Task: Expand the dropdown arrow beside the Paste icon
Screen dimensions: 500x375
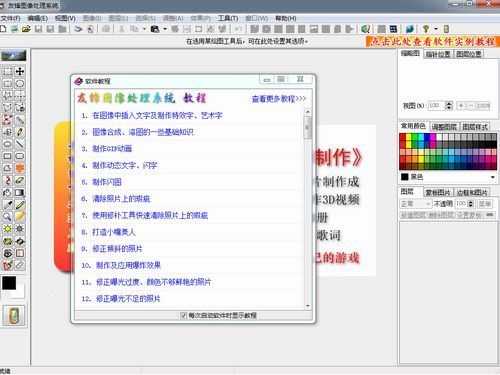Action: point(165,29)
